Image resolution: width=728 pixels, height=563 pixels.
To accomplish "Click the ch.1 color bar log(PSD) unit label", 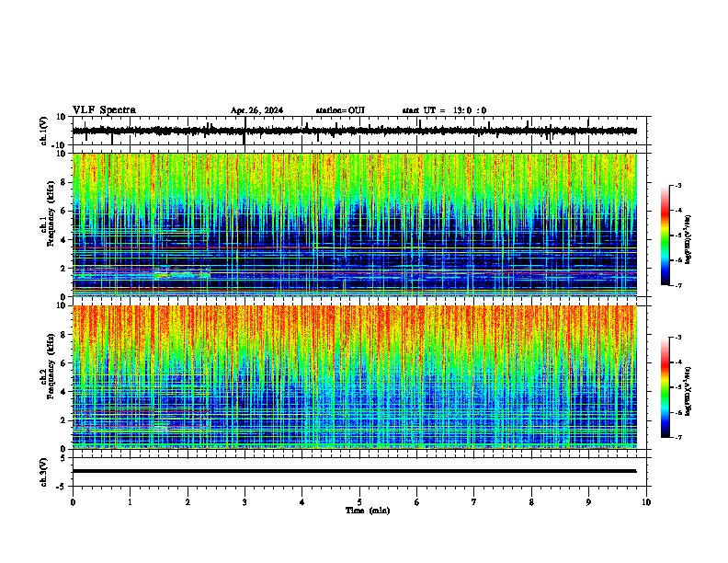I will (688, 240).
